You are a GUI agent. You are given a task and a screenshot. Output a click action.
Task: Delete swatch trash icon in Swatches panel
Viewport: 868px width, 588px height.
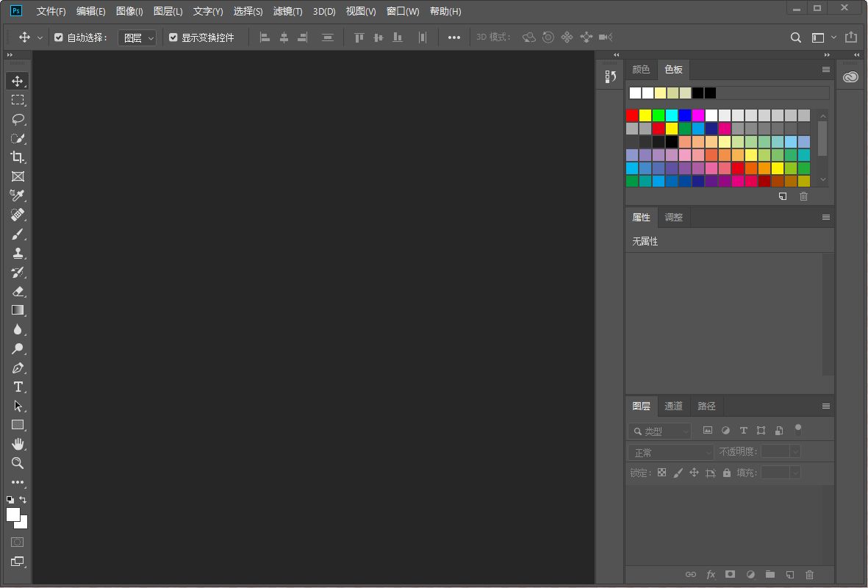tap(804, 196)
